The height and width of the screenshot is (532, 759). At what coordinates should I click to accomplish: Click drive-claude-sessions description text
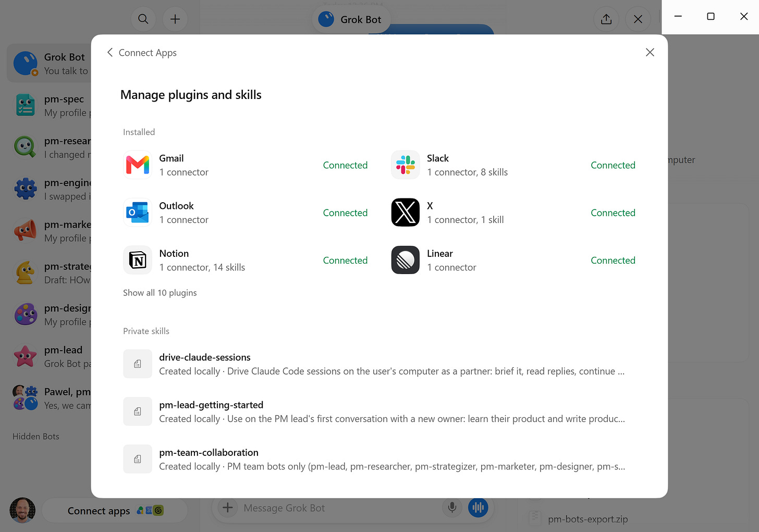pos(391,372)
